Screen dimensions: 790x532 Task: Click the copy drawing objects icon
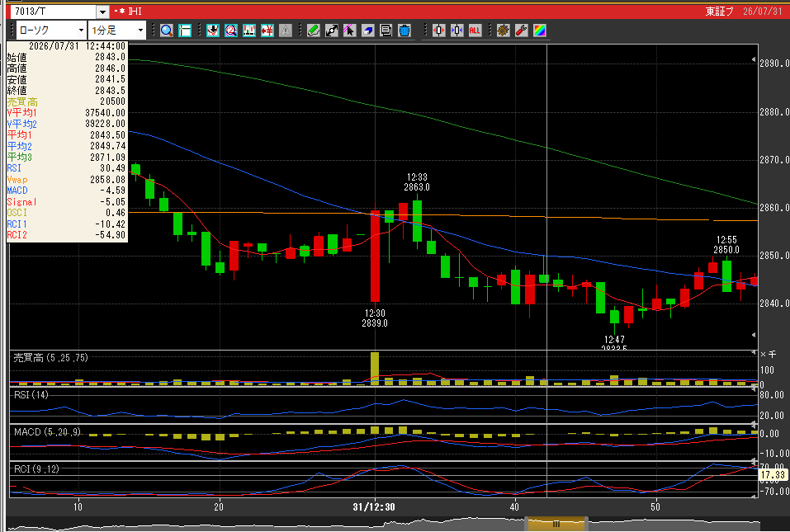click(386, 31)
